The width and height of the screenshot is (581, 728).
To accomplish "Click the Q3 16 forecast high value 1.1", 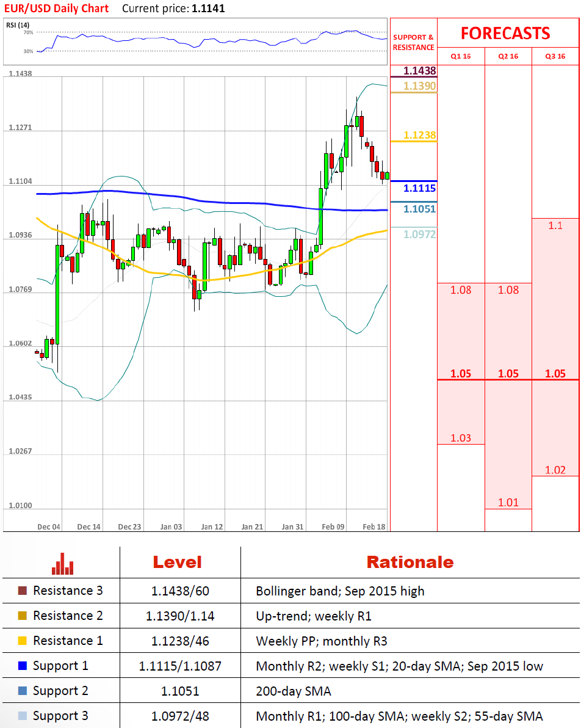I will pyautogui.click(x=555, y=225).
